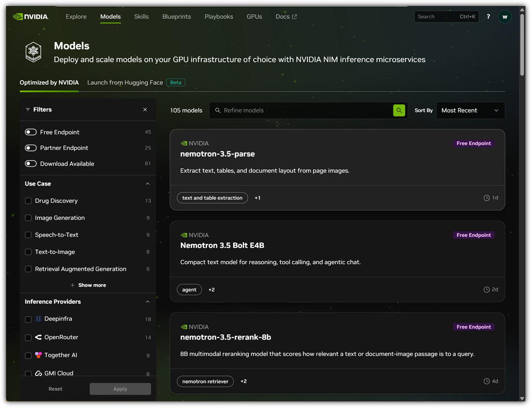Tick Retrieval Augmented Generation checkbox
The height and width of the screenshot is (408, 532).
(x=28, y=269)
